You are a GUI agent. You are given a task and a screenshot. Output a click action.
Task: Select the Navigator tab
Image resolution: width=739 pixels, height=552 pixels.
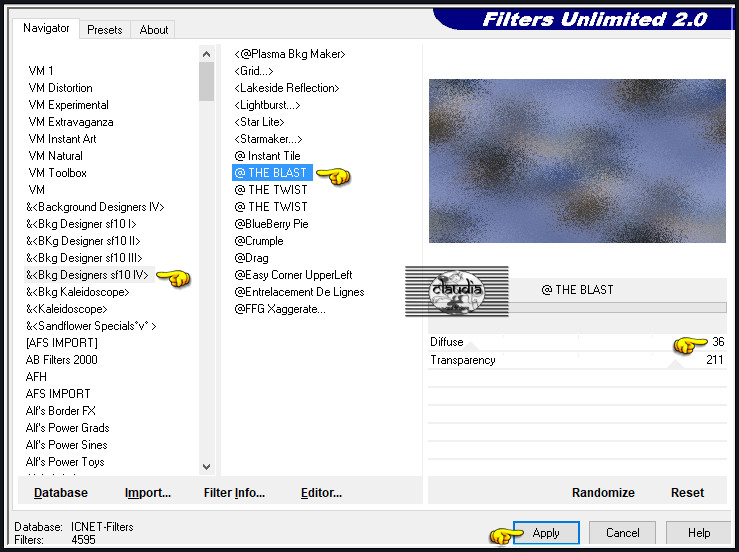point(46,28)
